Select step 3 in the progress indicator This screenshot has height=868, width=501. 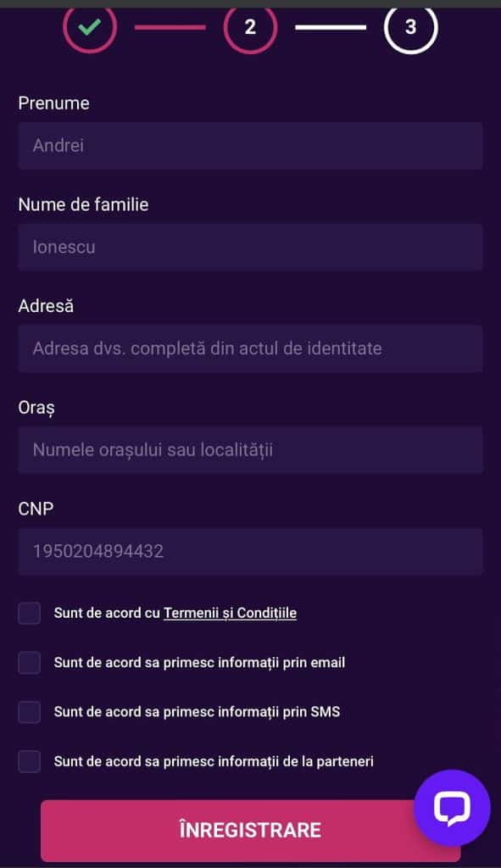[411, 27]
